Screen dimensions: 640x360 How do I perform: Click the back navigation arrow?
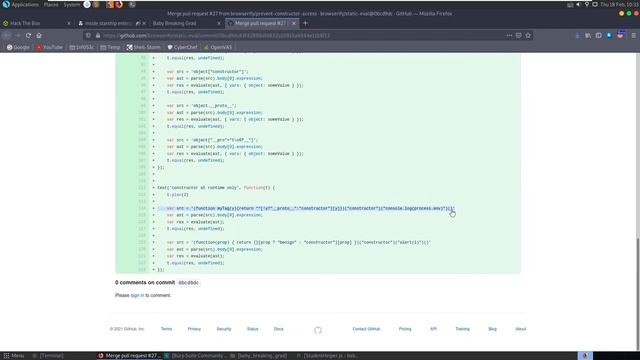(7, 36)
